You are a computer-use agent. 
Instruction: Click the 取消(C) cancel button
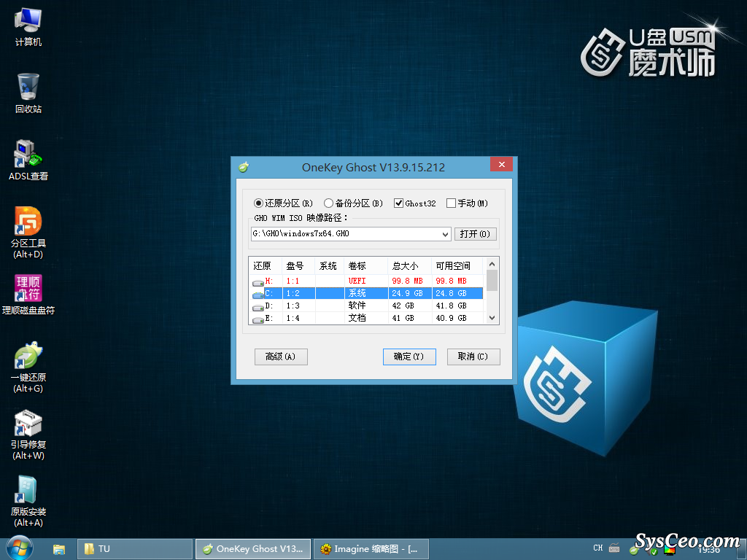tap(473, 357)
